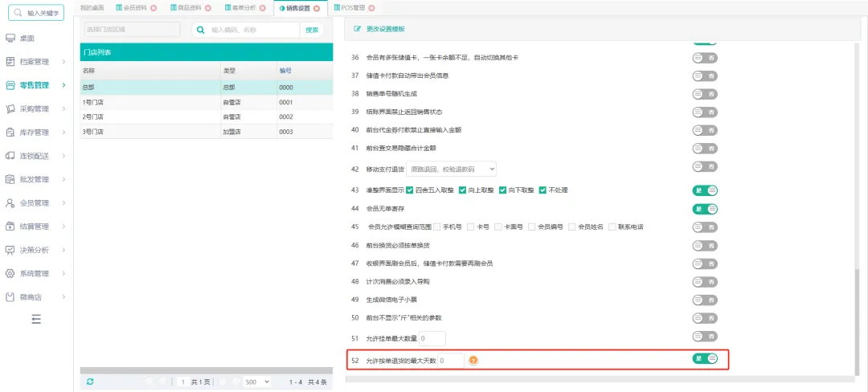This screenshot has height=392, width=868.
Task: Click the magnifier icon in store search box
Action: pyautogui.click(x=201, y=30)
